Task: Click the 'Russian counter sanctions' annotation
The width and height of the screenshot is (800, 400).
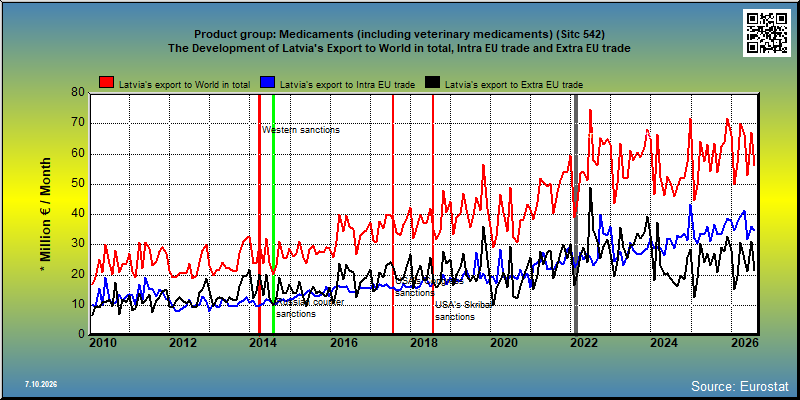Action: [x=310, y=308]
